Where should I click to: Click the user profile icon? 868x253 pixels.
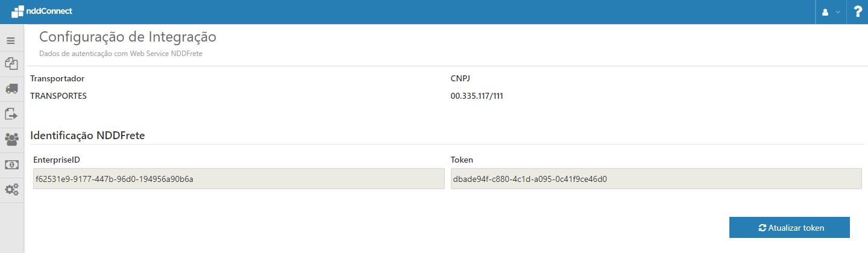tap(825, 12)
